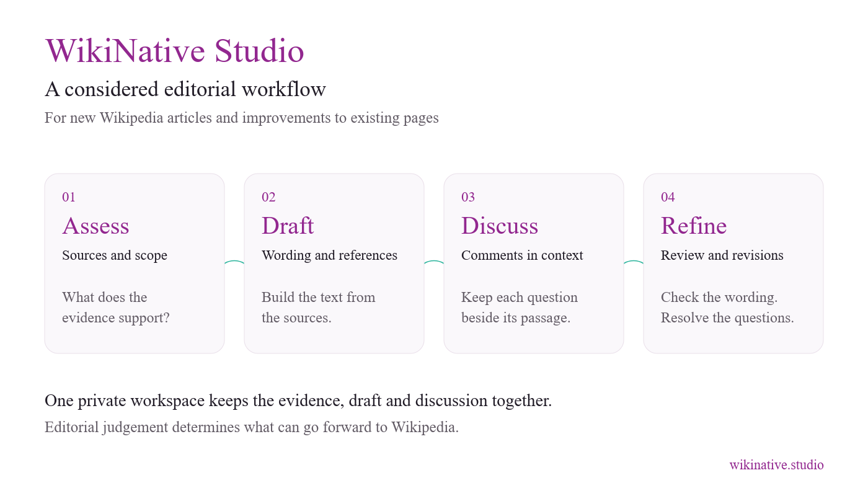The image size is (868, 496).
Task: Open the wikinative.studio link
Action: [776, 464]
